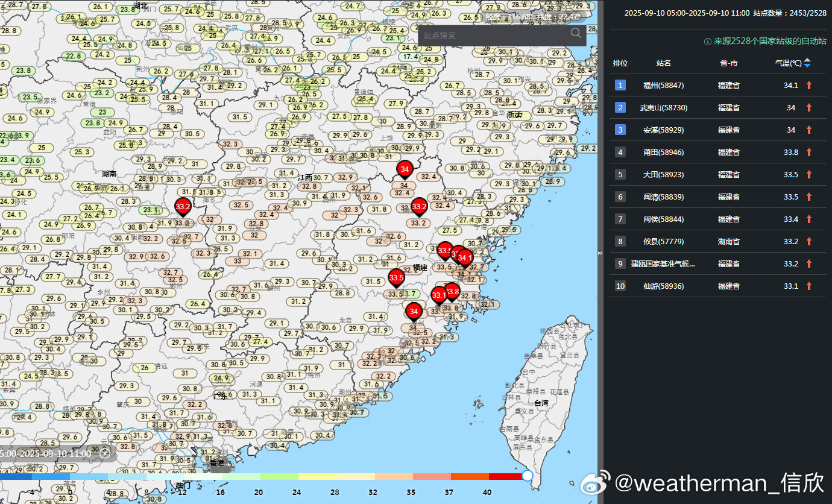Click the up-arrow in the 建瓯 row
Viewport: 832px width, 504px height.
[809, 263]
